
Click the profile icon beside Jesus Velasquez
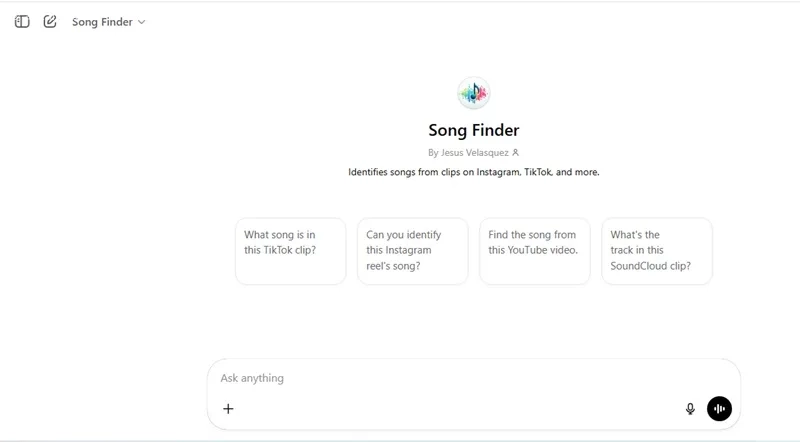516,153
